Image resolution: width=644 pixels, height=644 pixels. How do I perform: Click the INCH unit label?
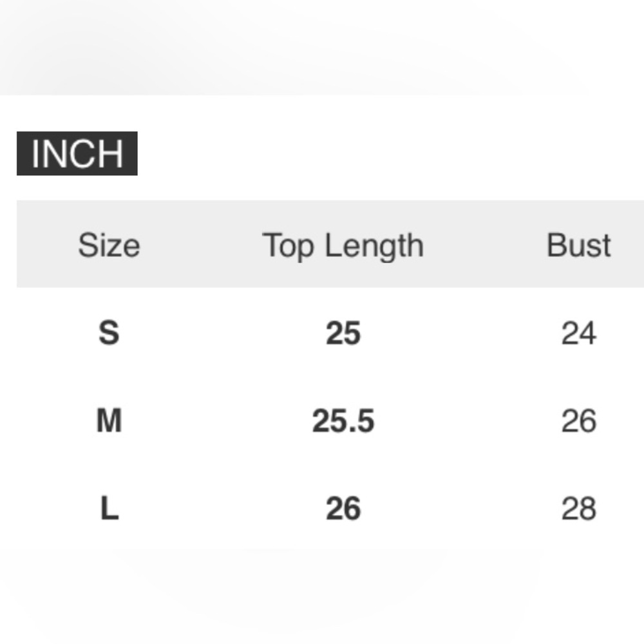[x=77, y=153]
